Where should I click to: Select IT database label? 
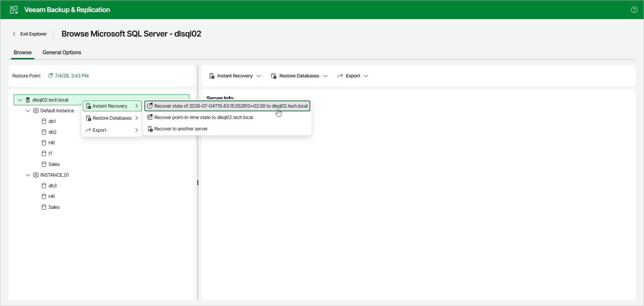coord(50,154)
